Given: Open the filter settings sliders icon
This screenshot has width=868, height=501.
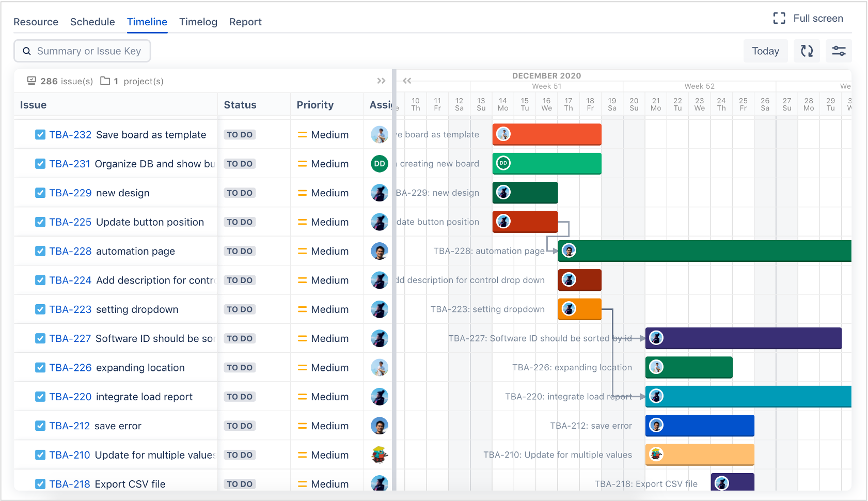Looking at the screenshot, I should (x=839, y=51).
